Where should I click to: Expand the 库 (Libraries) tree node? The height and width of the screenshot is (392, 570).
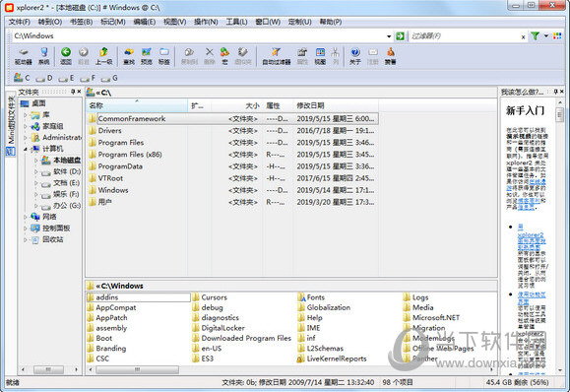(25, 115)
